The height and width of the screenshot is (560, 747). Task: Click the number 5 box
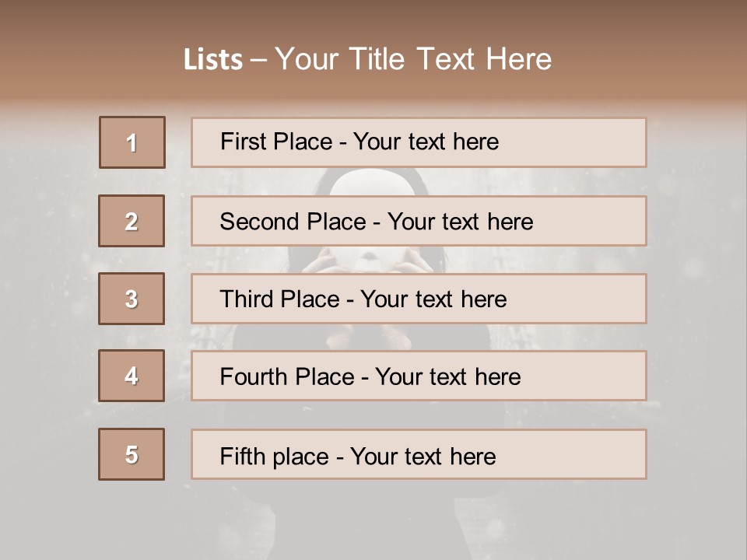point(132,454)
